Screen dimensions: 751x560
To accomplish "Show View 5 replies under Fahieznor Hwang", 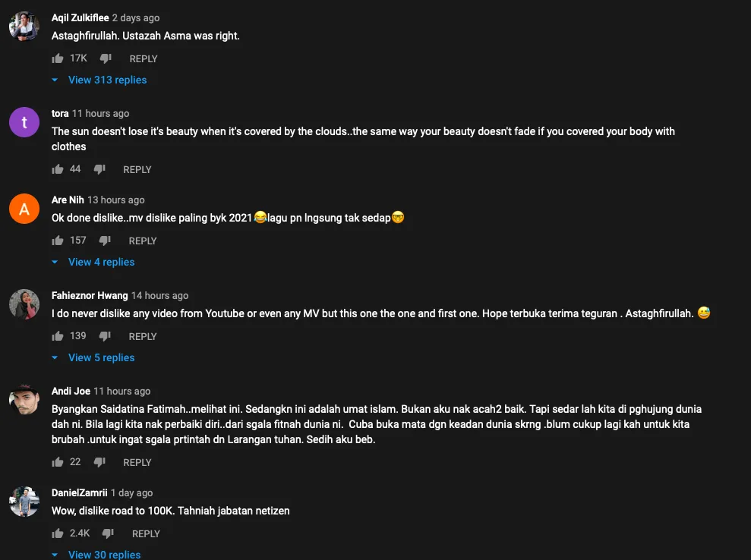I will (x=101, y=357).
